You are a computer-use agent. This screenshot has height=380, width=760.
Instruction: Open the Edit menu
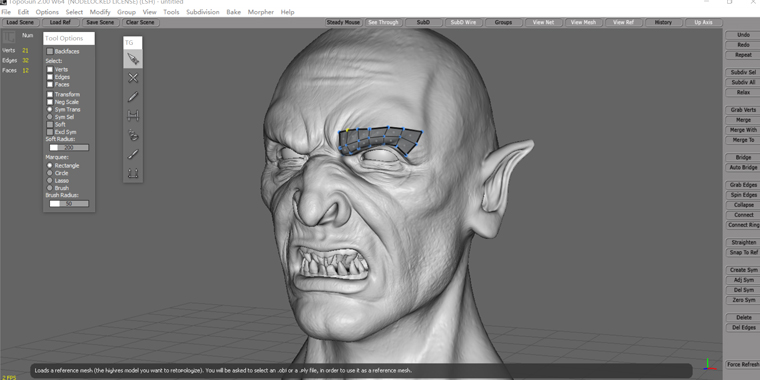[x=23, y=12]
